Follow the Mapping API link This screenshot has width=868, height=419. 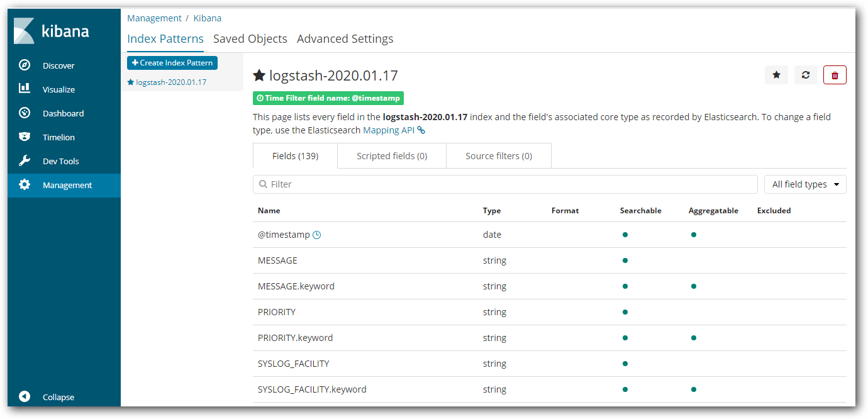tap(389, 130)
